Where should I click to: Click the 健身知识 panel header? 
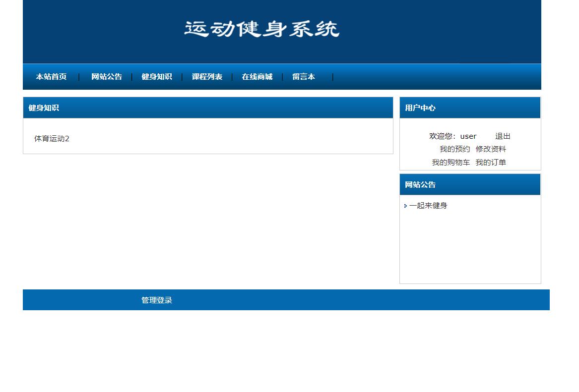tap(43, 108)
